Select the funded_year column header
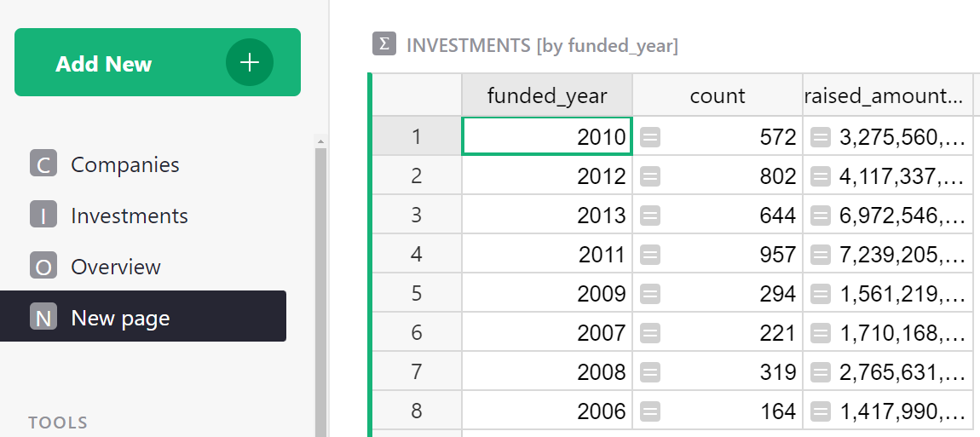 point(547,95)
